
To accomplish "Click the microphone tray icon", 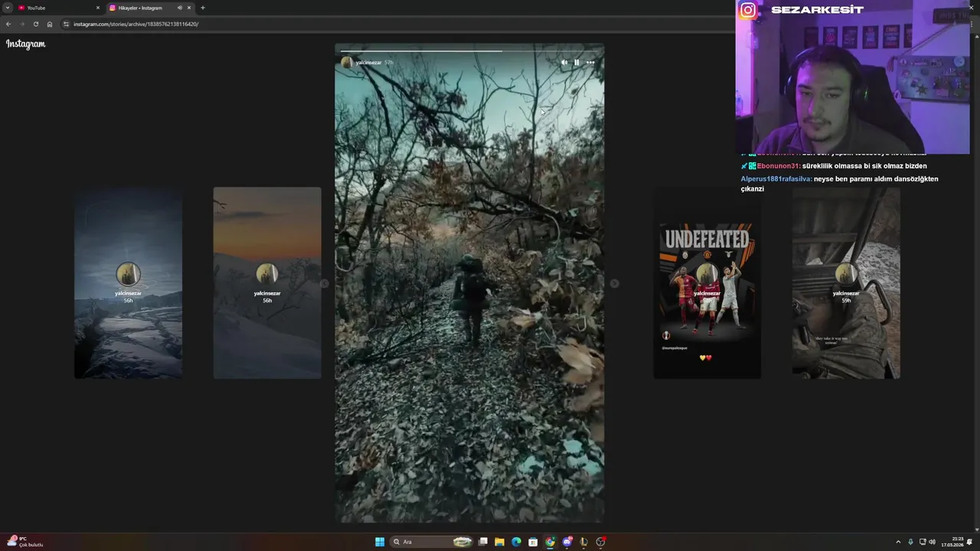I will pos(910,542).
